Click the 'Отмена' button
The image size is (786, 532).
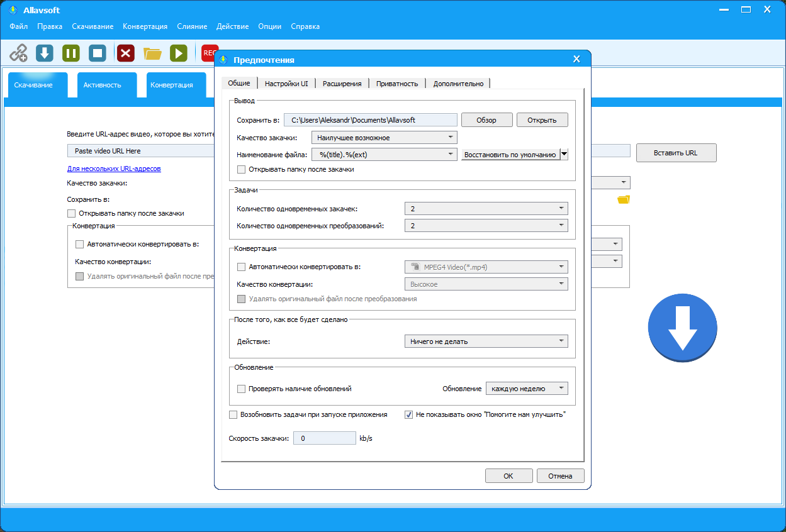(560, 476)
